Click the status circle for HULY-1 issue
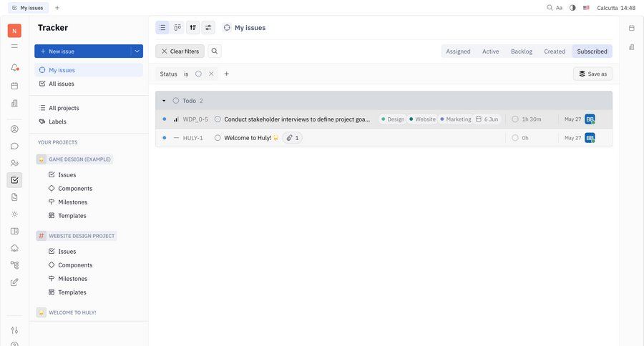 [218, 138]
